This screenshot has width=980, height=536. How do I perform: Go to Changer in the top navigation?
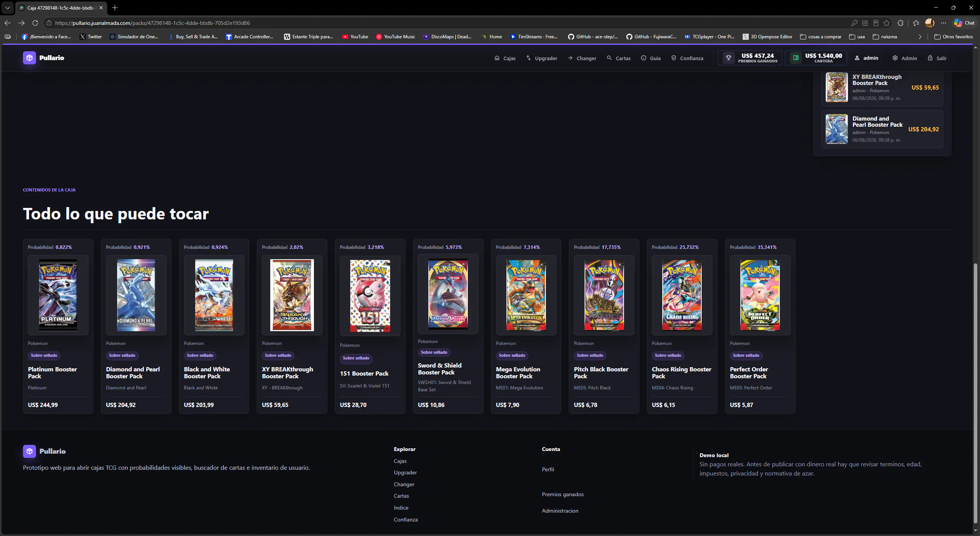pos(582,58)
